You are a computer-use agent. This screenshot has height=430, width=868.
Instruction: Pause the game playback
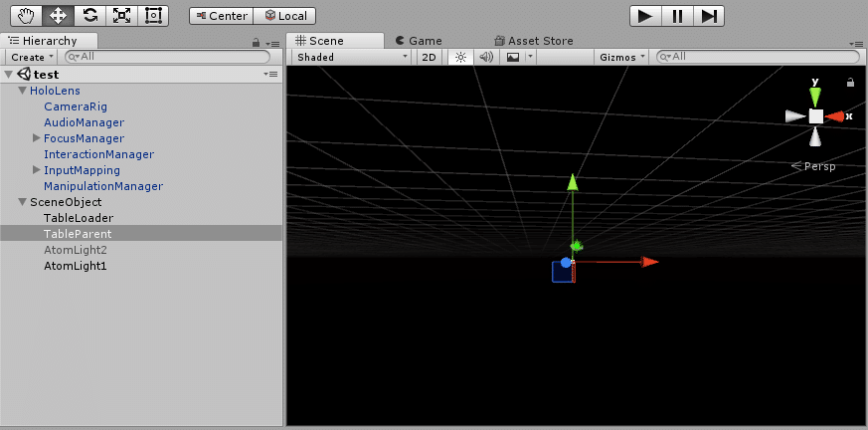point(677,16)
